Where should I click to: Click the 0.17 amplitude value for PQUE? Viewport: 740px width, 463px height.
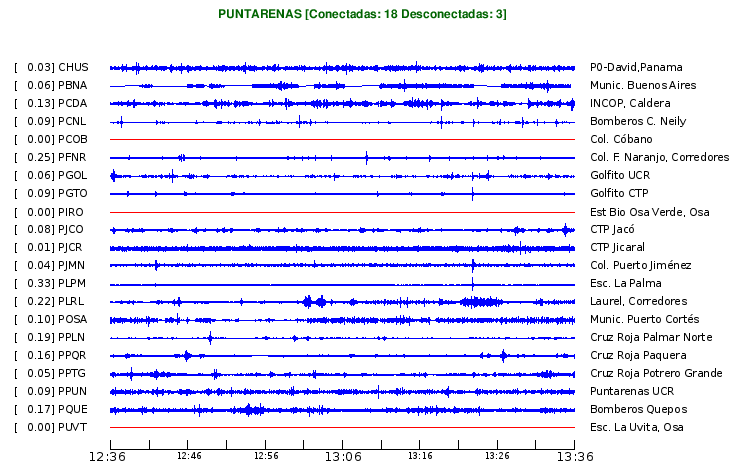(x=39, y=409)
